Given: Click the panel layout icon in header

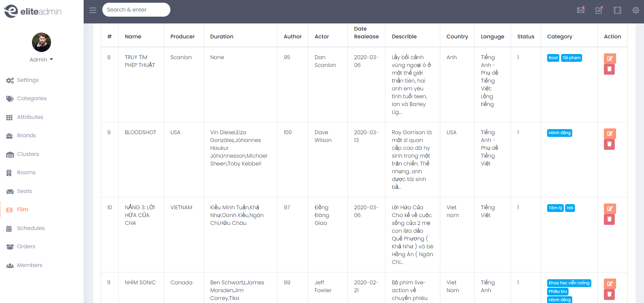Looking at the screenshot, I should pos(617,10).
